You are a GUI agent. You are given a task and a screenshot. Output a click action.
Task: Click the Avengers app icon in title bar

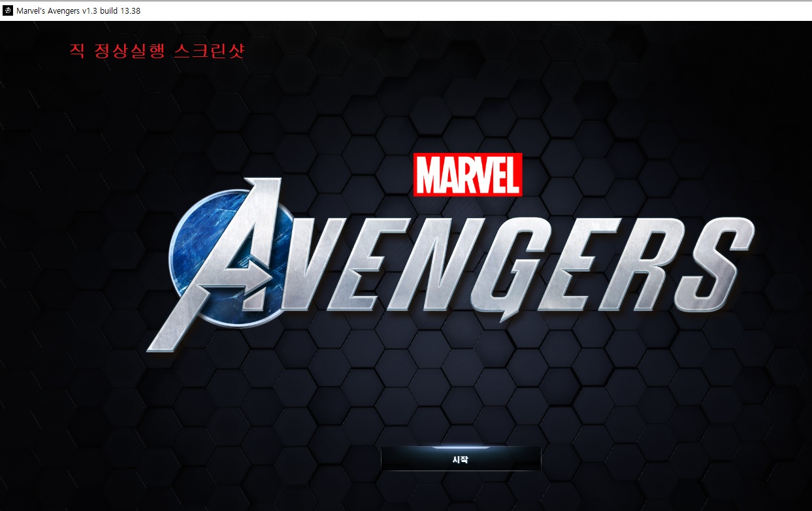click(8, 10)
